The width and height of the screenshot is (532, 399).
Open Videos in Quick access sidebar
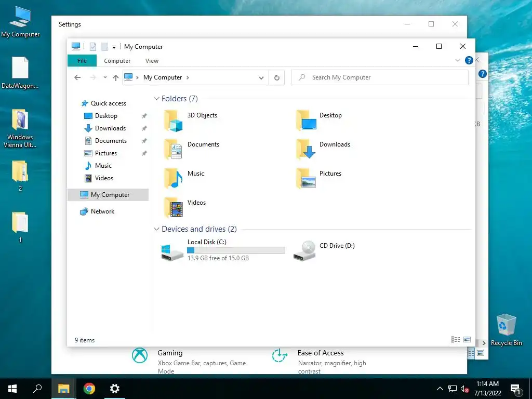pyautogui.click(x=104, y=178)
